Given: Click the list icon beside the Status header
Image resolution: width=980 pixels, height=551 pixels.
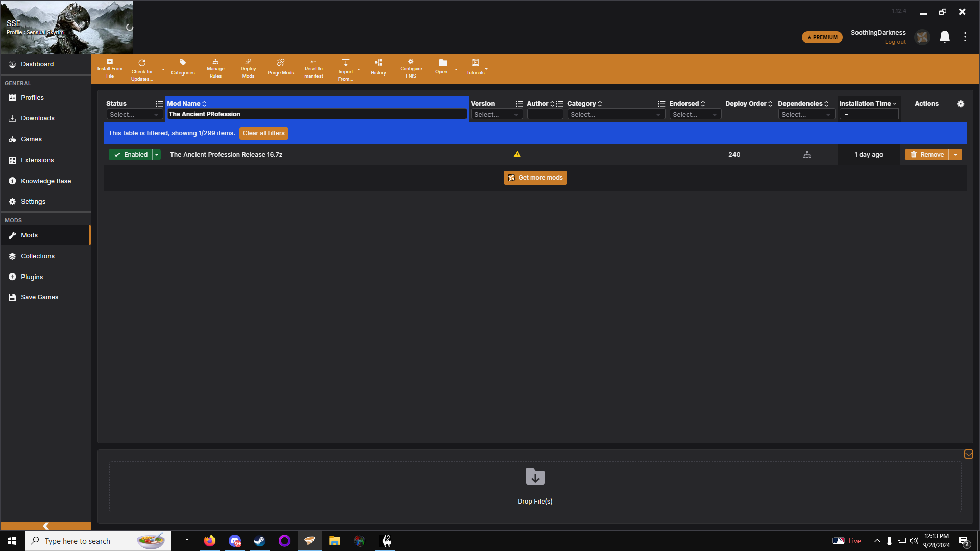Looking at the screenshot, I should (x=159, y=104).
